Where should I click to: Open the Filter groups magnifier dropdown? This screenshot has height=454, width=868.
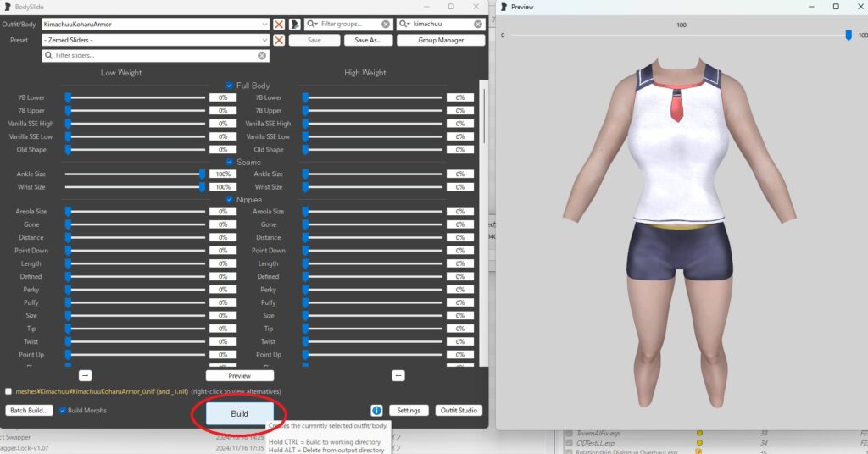click(x=314, y=25)
